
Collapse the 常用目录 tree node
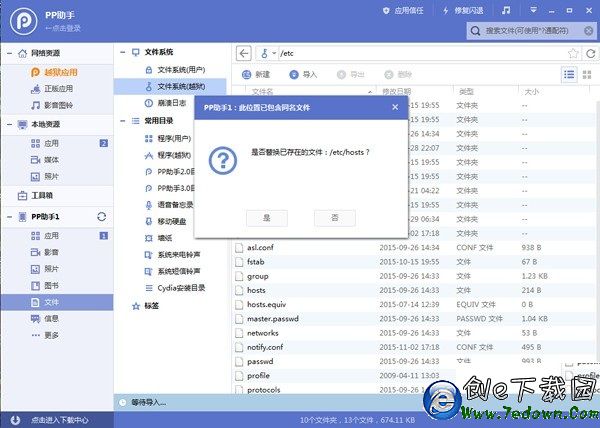point(122,121)
